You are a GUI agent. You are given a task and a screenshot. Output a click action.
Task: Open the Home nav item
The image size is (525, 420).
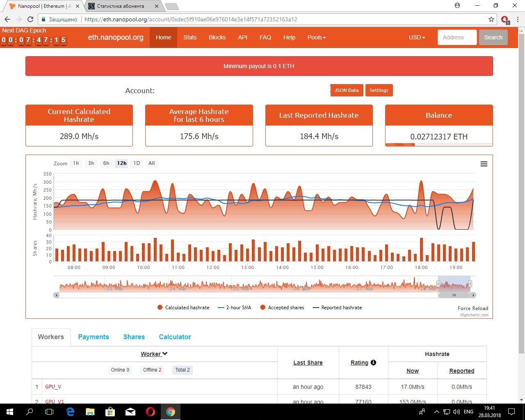click(x=163, y=37)
